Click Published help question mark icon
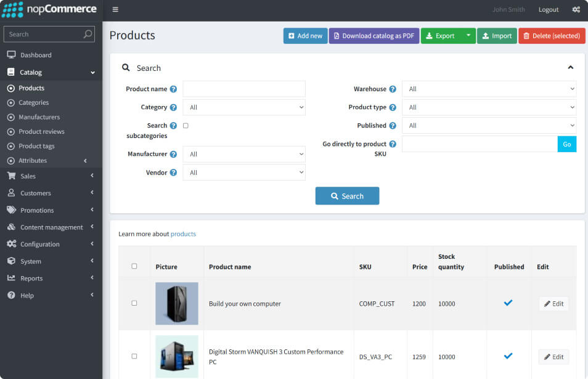Screen dimensions: 588x379 (393, 126)
